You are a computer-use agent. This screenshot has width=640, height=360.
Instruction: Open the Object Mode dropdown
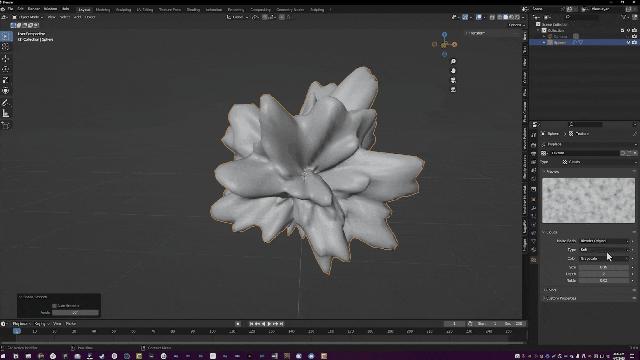coord(28,17)
